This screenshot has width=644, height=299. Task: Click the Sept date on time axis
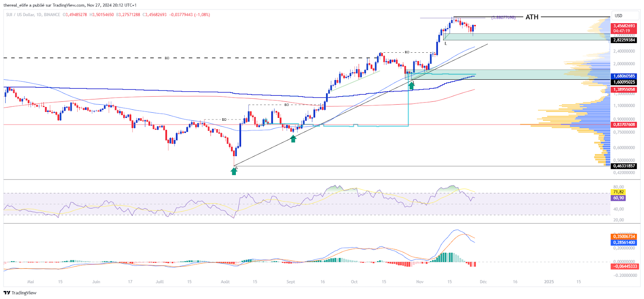pyautogui.click(x=291, y=282)
